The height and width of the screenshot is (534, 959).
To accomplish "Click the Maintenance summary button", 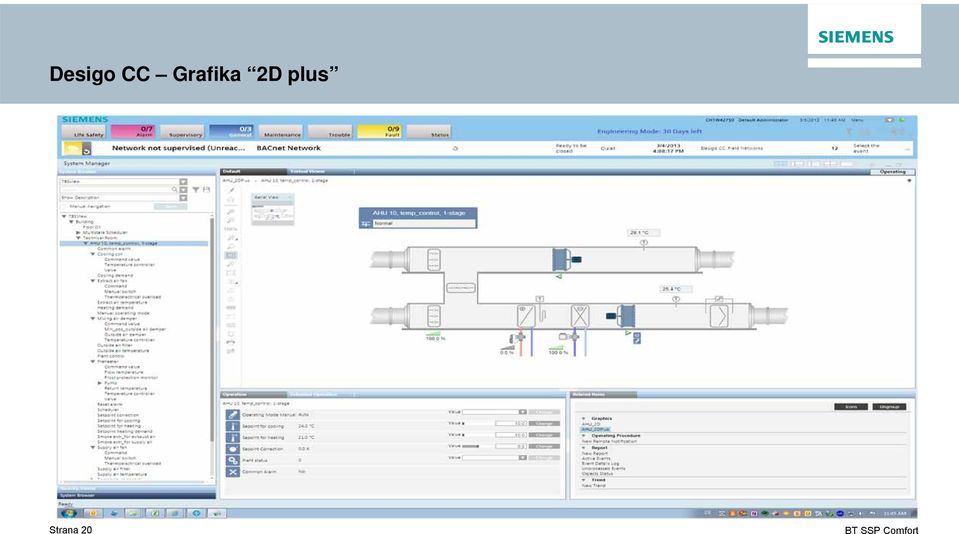I will [281, 132].
